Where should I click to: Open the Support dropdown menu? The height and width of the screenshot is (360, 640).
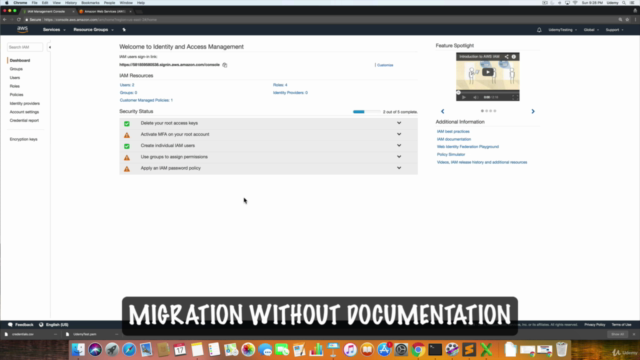click(x=614, y=30)
